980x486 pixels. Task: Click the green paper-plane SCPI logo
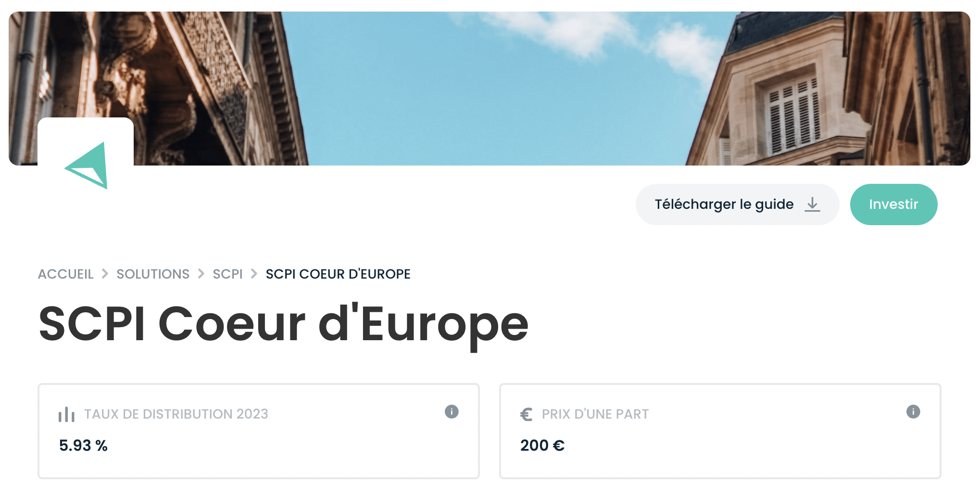[x=86, y=165]
